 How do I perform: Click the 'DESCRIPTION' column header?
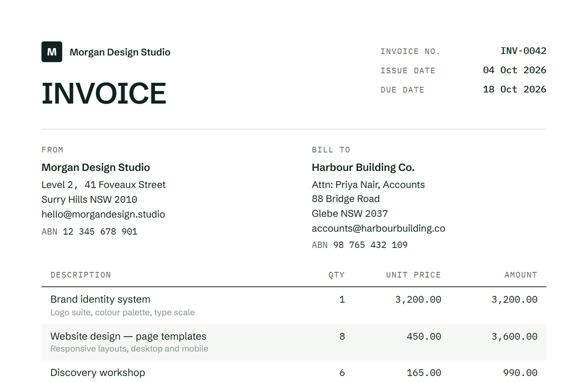(x=80, y=275)
